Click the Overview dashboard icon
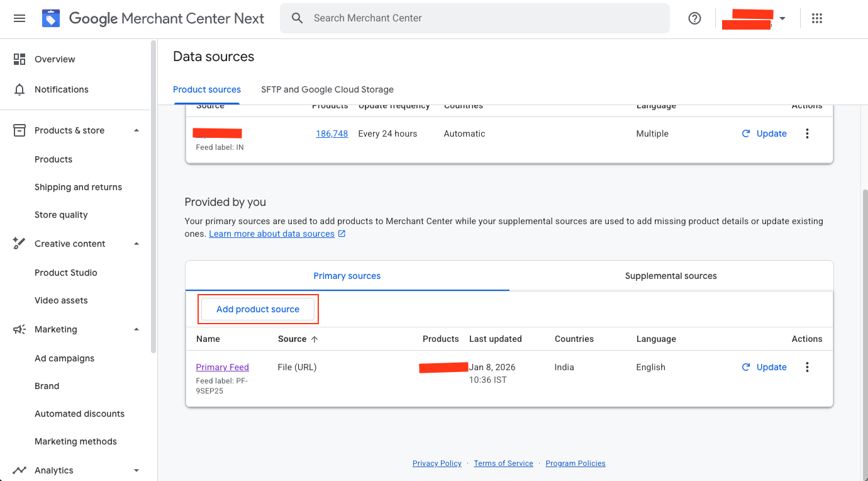Screen dimensions: 868x481 (19, 59)
